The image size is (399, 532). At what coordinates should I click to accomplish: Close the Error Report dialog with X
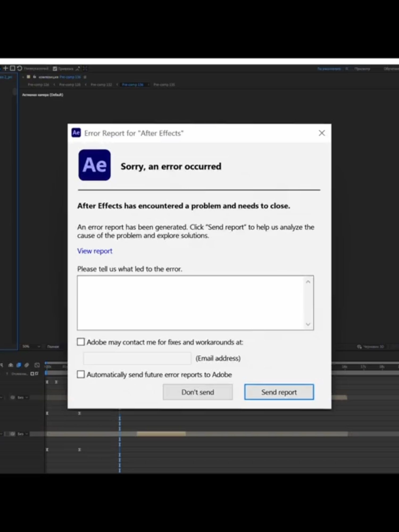[322, 133]
